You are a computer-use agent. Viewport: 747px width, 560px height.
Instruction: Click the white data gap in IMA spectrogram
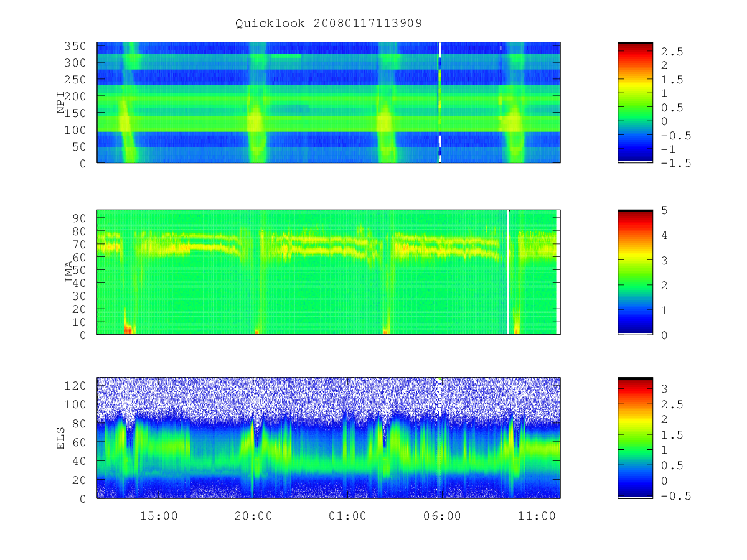point(508,273)
